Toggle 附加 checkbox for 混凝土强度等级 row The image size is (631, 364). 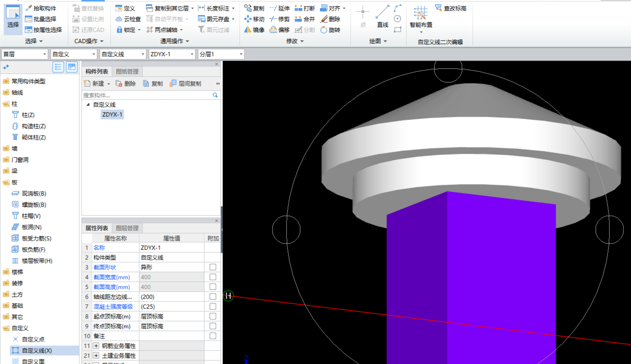(x=213, y=306)
